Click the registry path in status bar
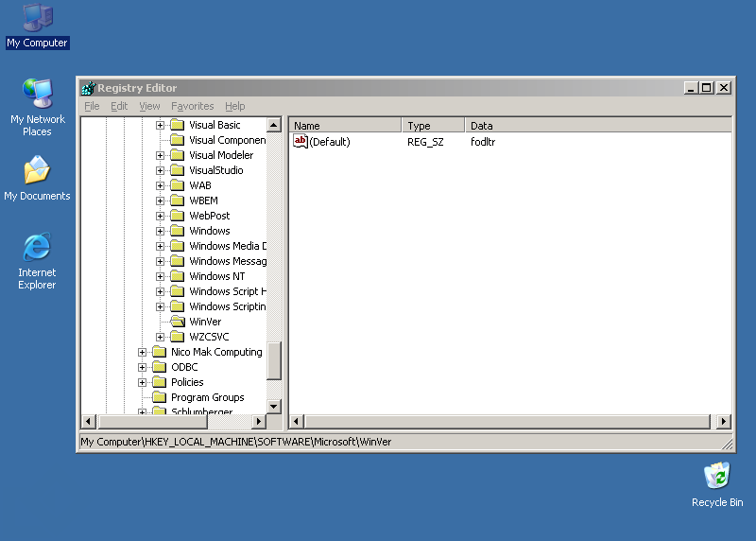The height and width of the screenshot is (541, 756). click(x=235, y=442)
